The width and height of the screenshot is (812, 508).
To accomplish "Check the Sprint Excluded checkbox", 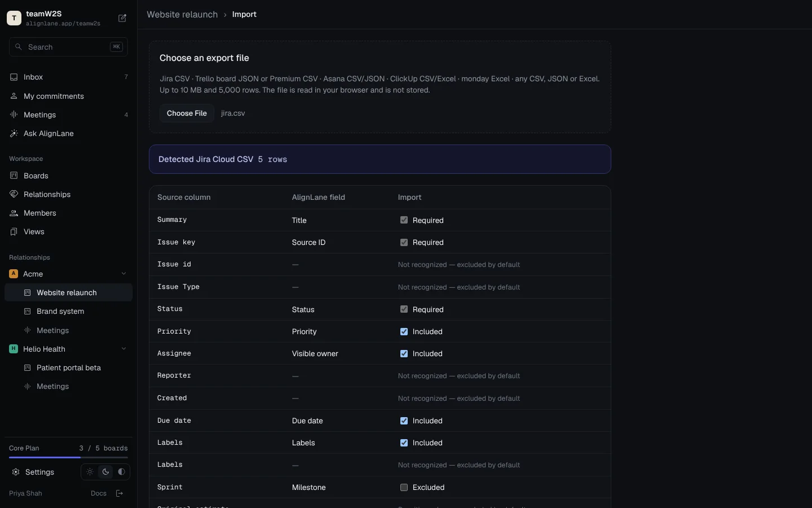I will [404, 487].
